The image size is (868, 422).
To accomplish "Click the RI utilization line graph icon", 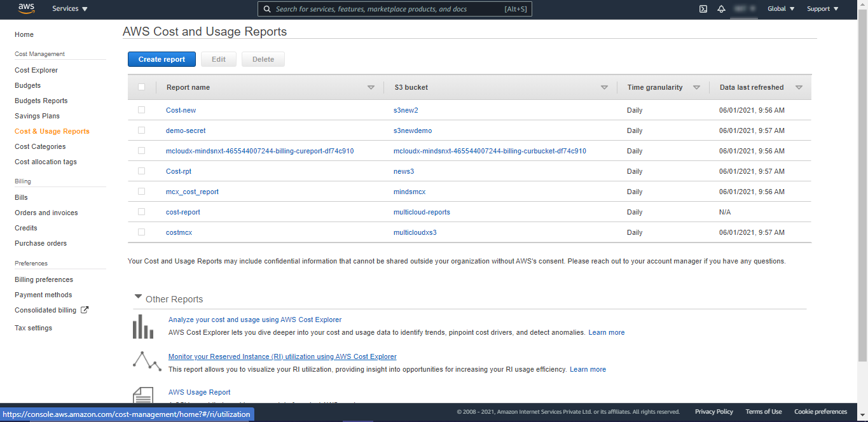I will click(147, 361).
